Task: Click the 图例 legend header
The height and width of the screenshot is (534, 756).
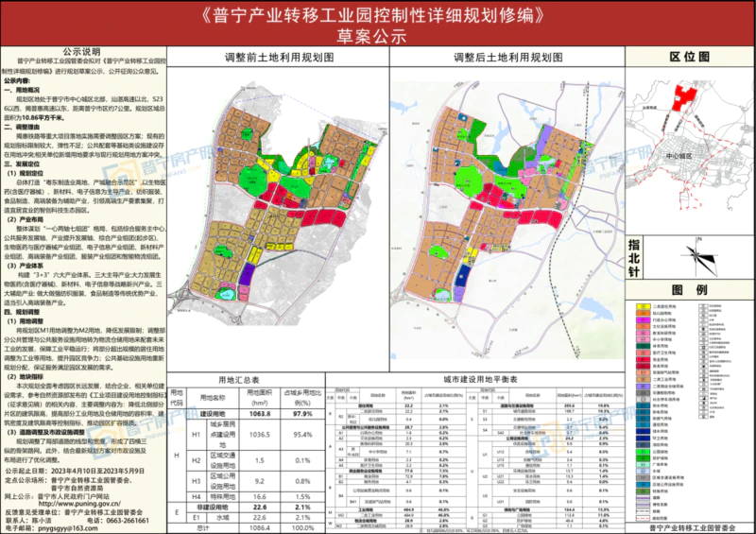Action: pyautogui.click(x=687, y=288)
